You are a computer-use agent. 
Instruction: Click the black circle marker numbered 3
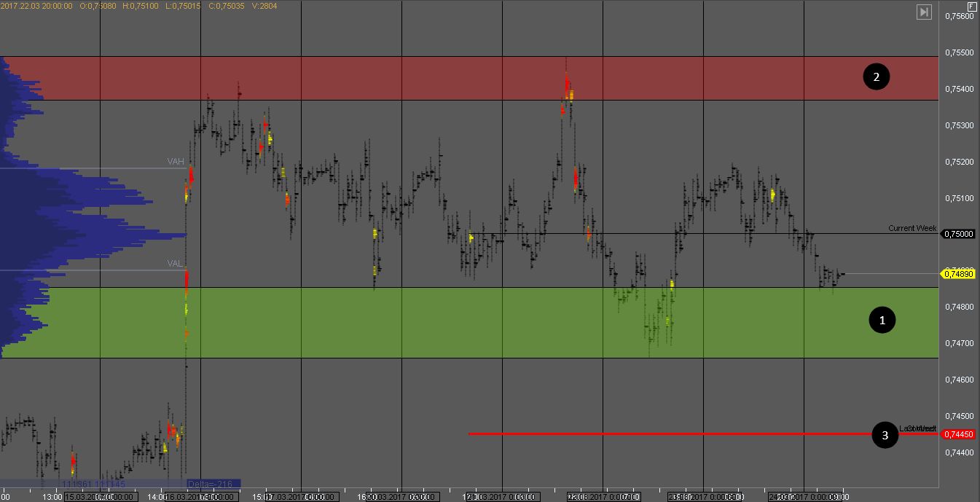pyautogui.click(x=885, y=436)
